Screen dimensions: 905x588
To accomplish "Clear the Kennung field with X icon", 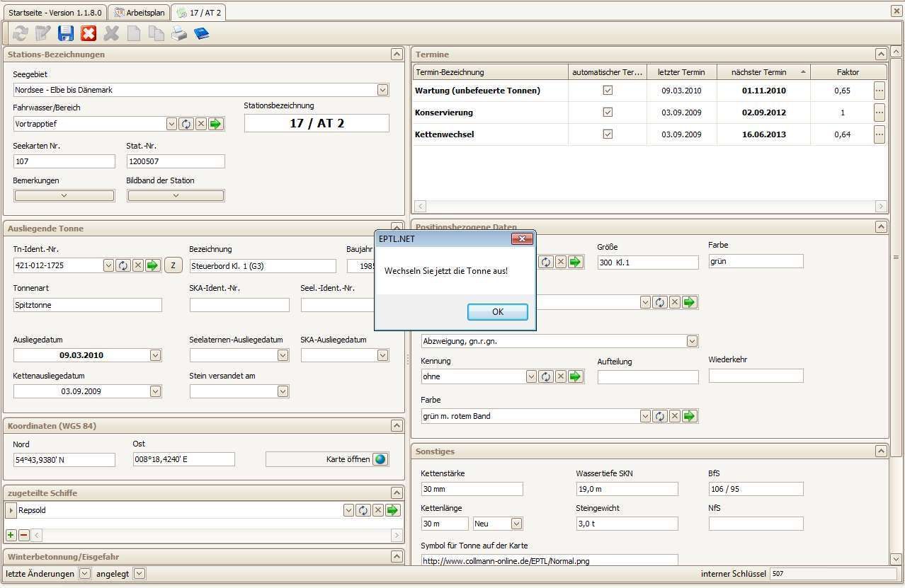I will 560,376.
